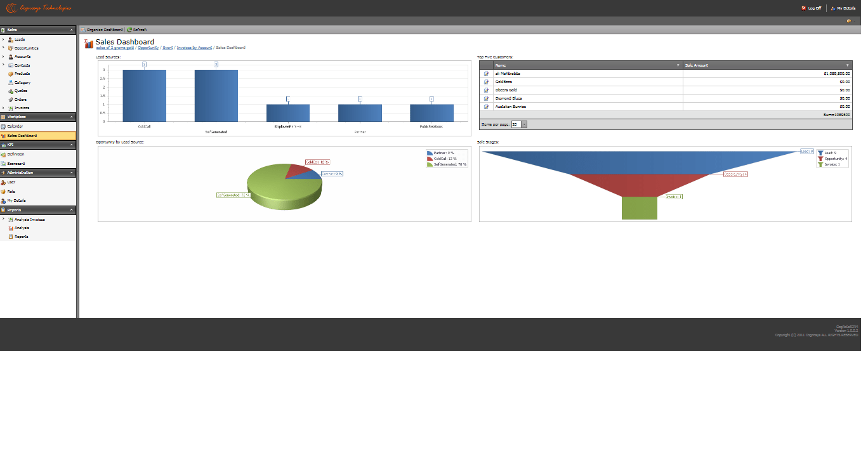Viewport: 868px width, 453px height.
Task: Click the edit icon for Diamond Blues row
Action: [x=486, y=98]
